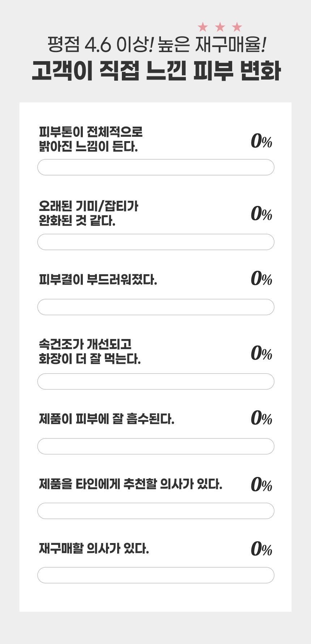The image size is (311, 644).
Task: Click the 0% value beside 재구매할 의사가 있다
Action: (261, 548)
